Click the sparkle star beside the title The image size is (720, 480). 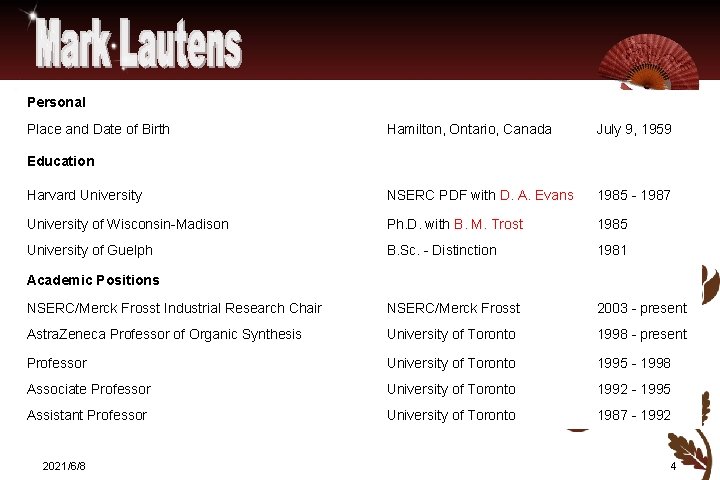tap(33, 16)
